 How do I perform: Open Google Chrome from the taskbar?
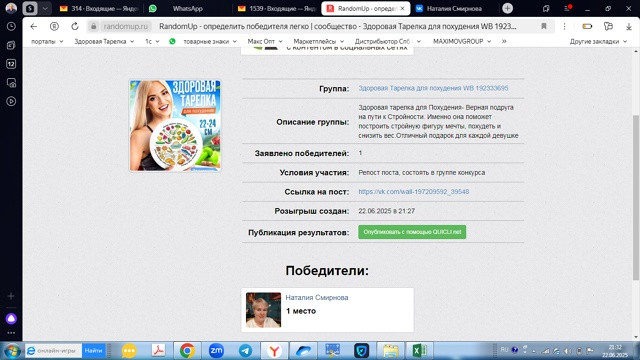(x=187, y=351)
